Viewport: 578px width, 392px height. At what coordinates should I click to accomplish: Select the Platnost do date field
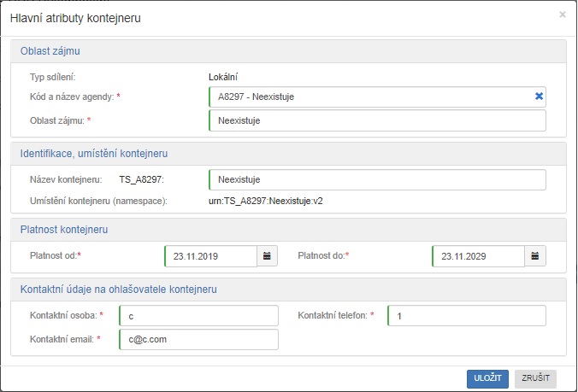(478, 256)
